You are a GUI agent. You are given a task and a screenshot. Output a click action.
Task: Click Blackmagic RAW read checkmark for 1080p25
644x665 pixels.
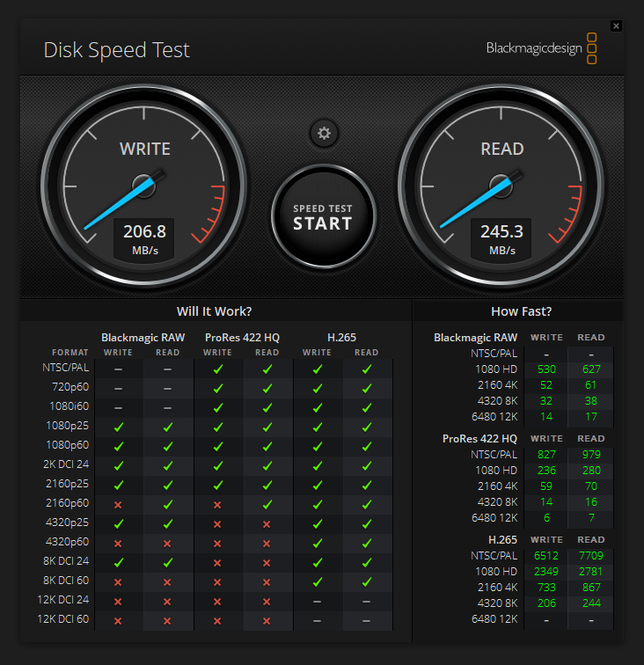click(167, 427)
